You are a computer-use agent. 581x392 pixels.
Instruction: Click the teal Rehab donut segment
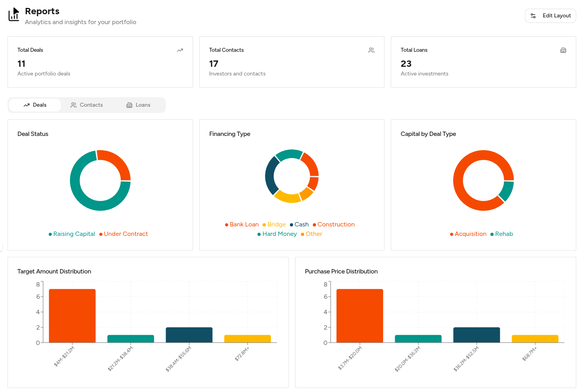(x=507, y=190)
